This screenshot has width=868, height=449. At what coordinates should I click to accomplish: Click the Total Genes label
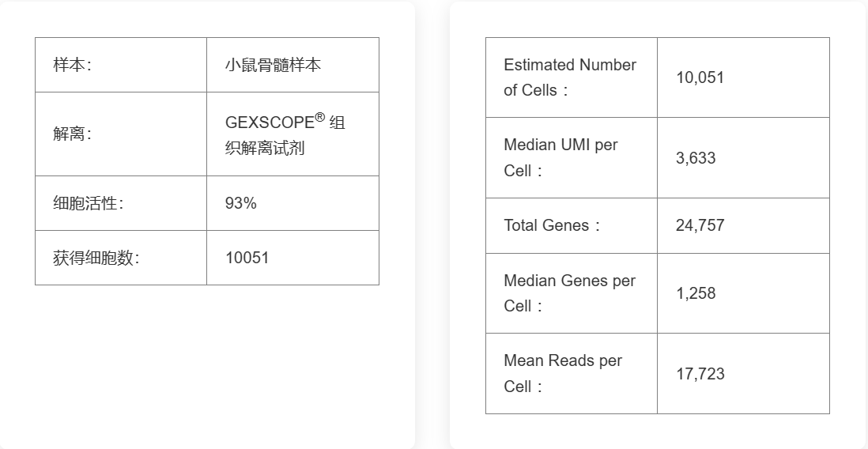552,225
